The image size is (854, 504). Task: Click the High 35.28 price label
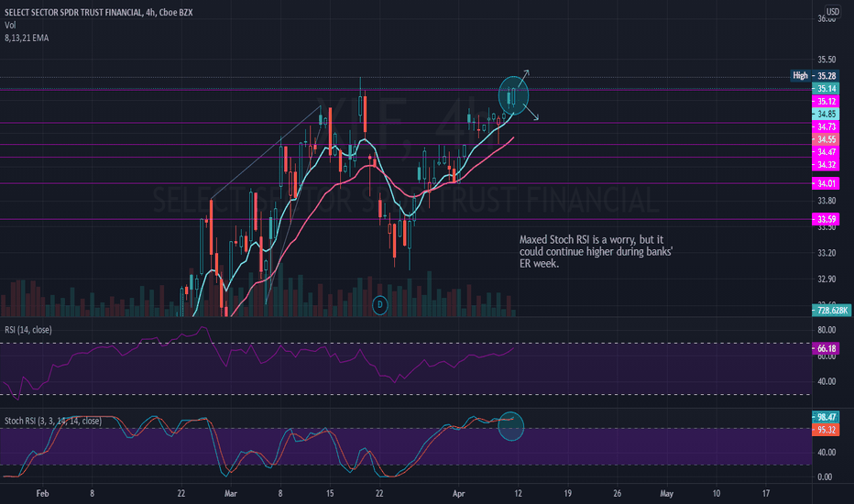click(x=815, y=76)
